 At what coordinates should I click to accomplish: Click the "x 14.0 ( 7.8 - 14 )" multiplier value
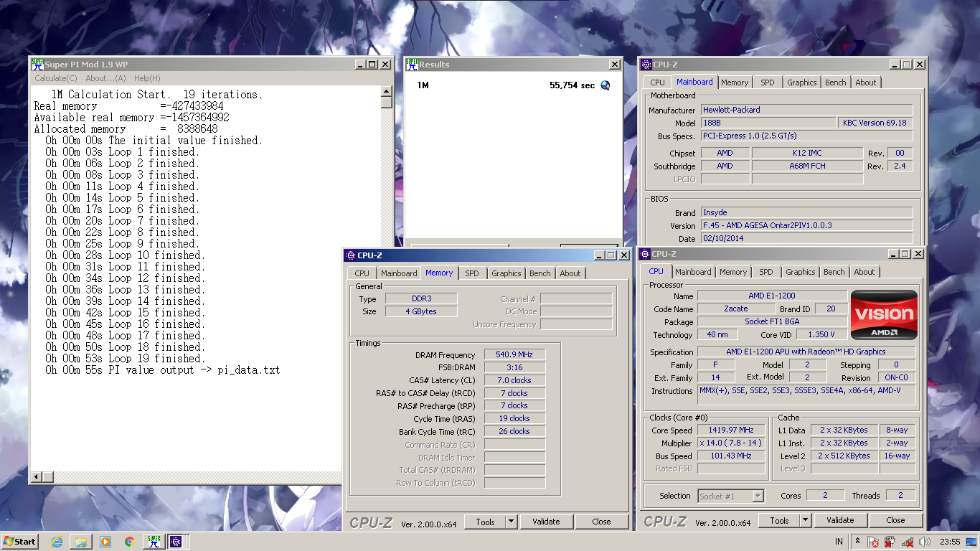[732, 443]
